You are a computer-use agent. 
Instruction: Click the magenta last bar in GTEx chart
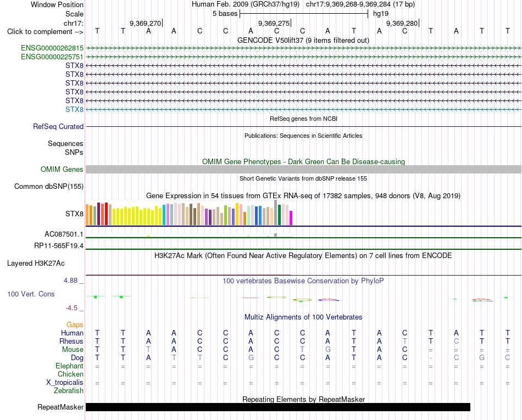click(291, 218)
